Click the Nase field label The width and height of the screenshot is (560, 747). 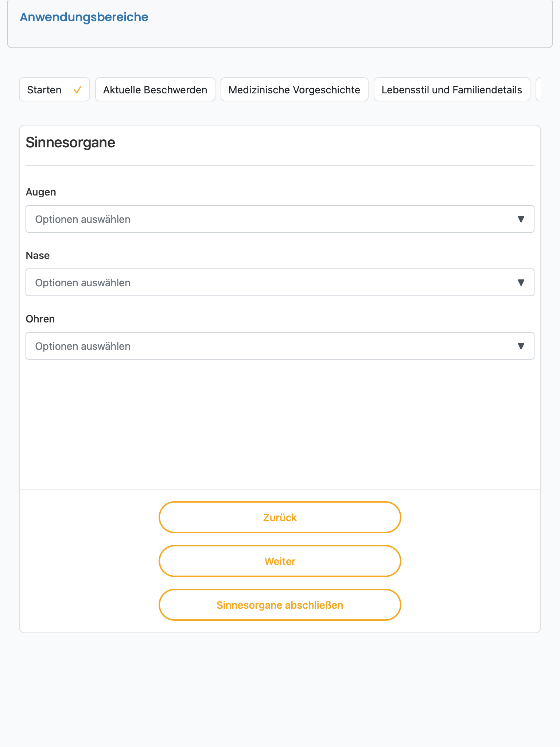[38, 255]
